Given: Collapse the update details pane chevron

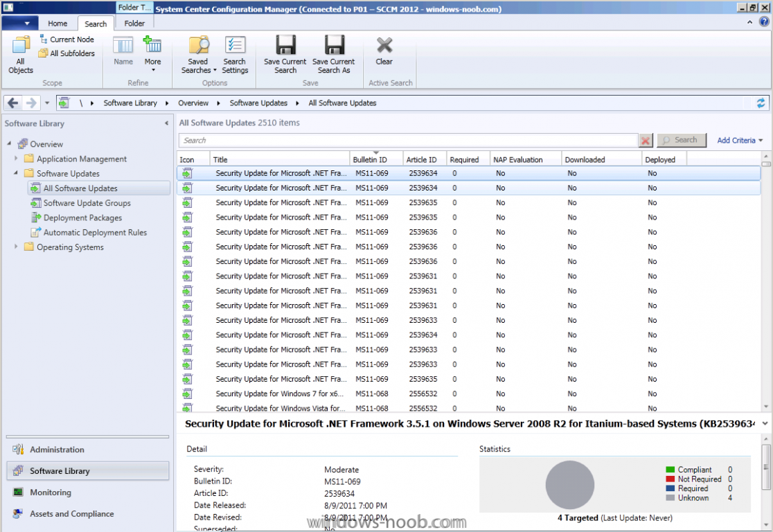Looking at the screenshot, I should tap(765, 423).
